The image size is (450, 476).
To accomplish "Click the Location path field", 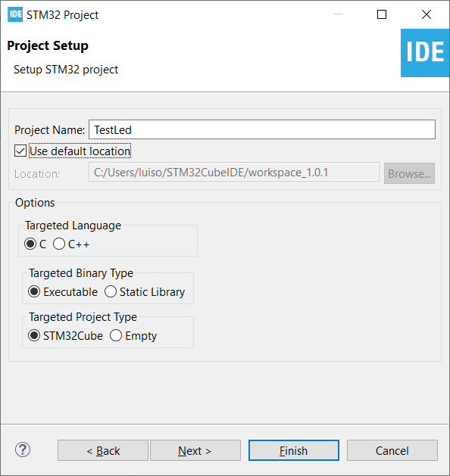I will (234, 172).
